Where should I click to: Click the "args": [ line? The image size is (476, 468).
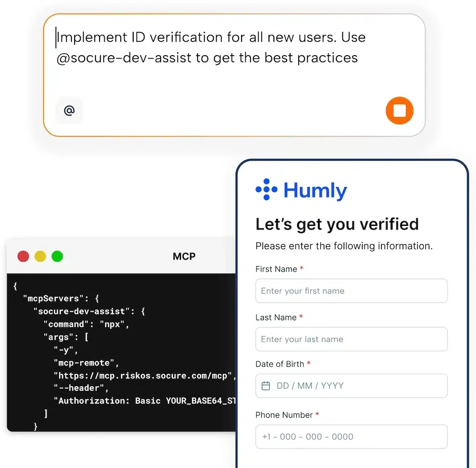coord(66,337)
